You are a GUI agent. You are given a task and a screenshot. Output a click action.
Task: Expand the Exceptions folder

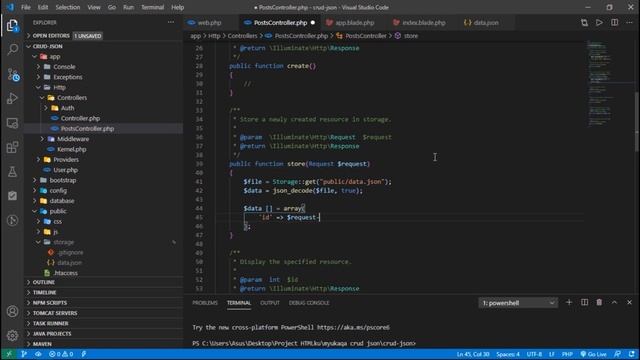39,77
